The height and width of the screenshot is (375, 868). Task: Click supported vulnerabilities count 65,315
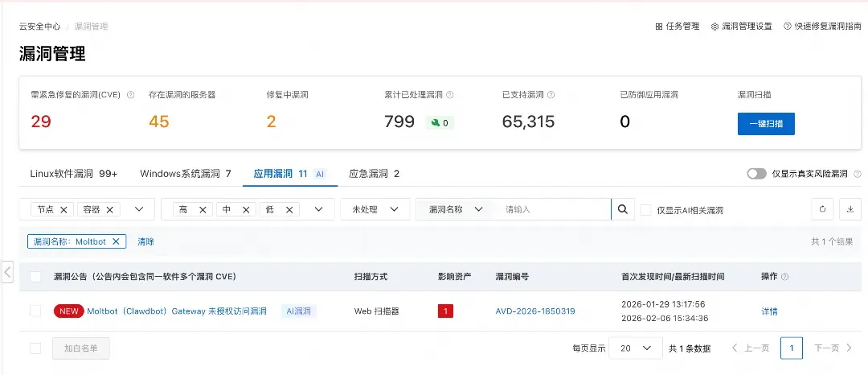point(528,122)
